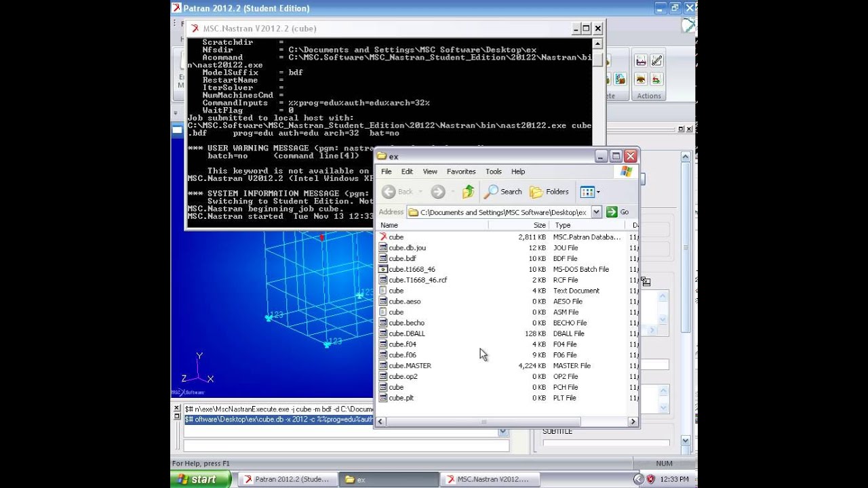Click the red node marker in the Patran viewport

pos(322,237)
